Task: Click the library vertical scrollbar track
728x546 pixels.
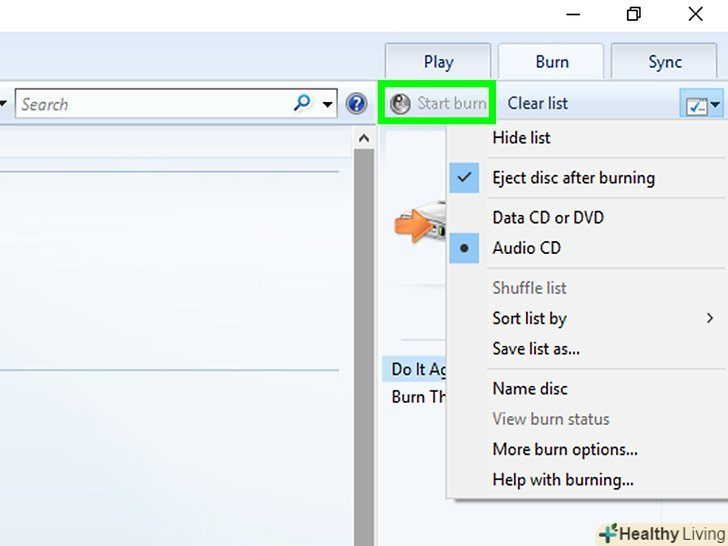Action: (364, 347)
